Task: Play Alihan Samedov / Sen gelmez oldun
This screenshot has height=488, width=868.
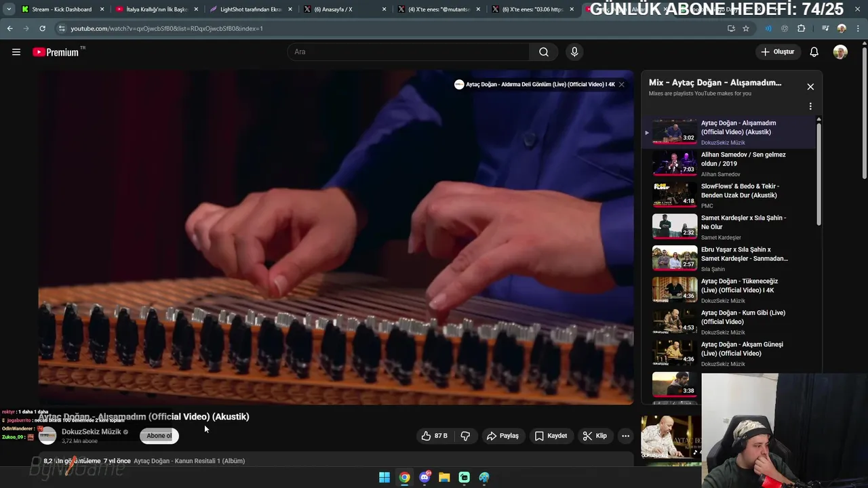Action: [x=729, y=164]
